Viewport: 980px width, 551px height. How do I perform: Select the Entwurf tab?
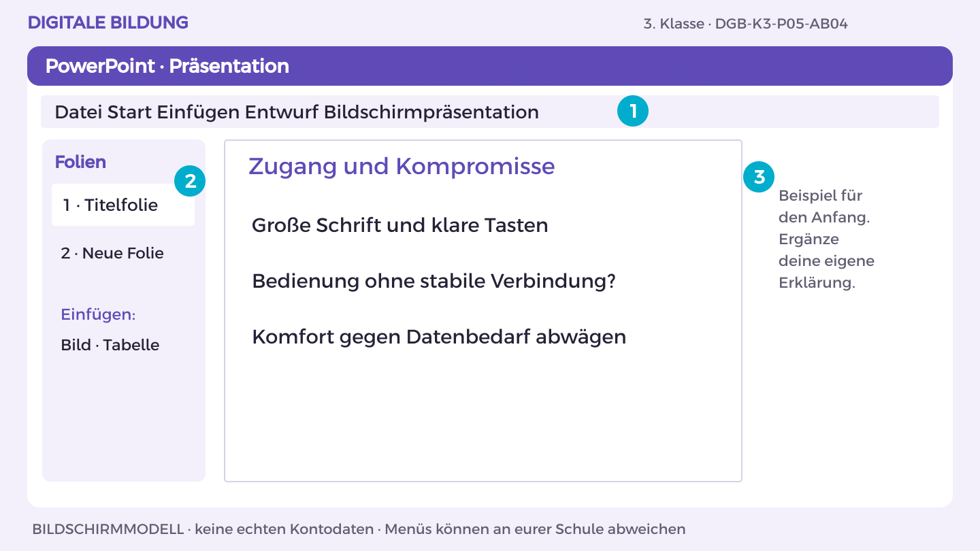(x=282, y=112)
